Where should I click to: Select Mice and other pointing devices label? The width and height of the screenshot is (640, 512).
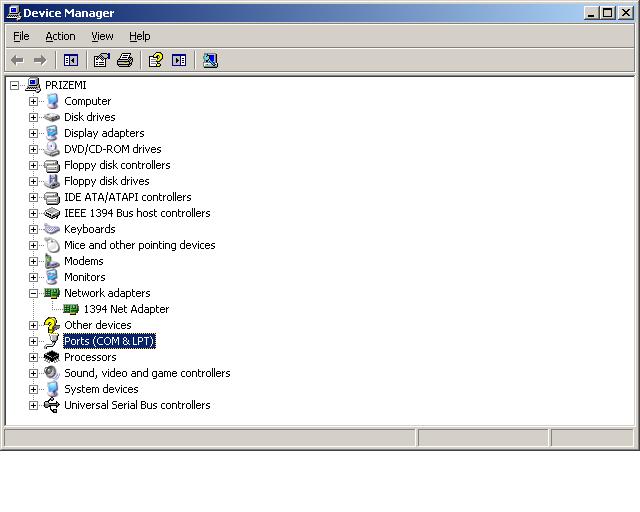(x=140, y=245)
